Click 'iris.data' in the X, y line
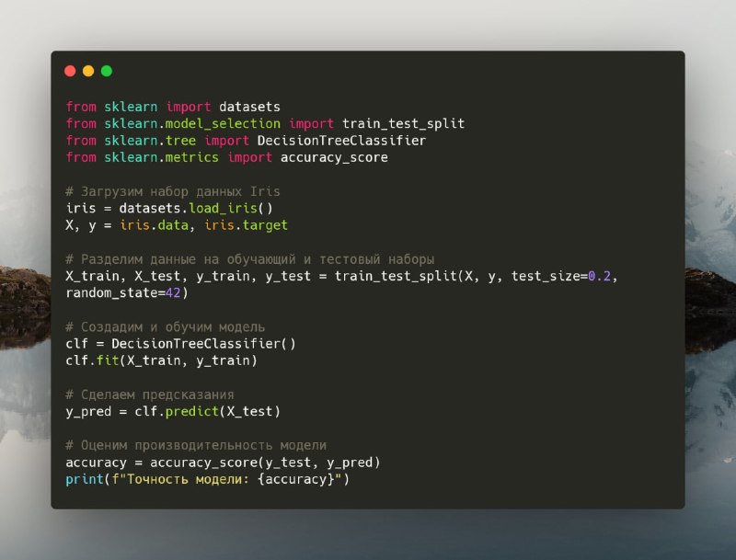 point(154,225)
